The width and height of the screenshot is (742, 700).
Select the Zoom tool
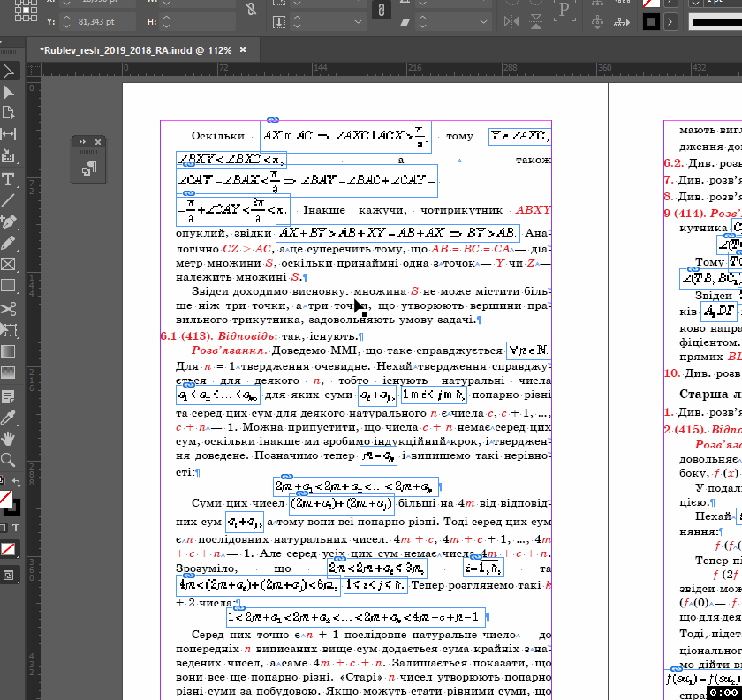[9, 460]
